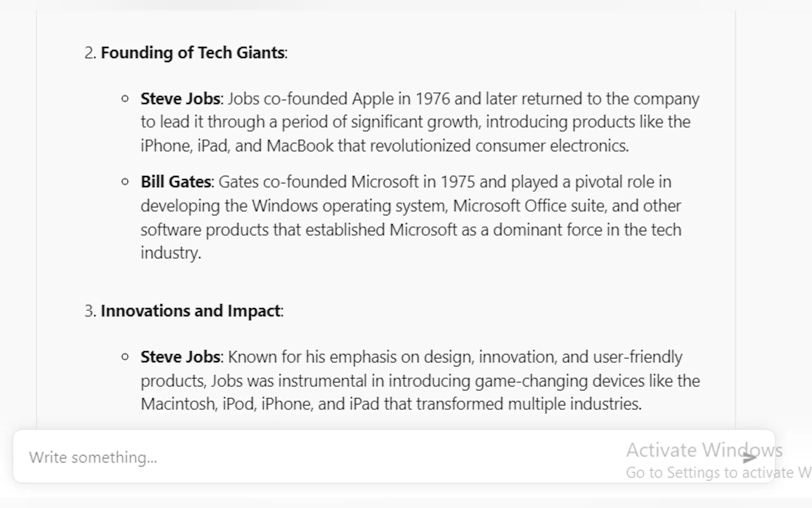The width and height of the screenshot is (812, 508).
Task: Click "Steve Jobs" under Innovations and Impact
Action: coord(180,357)
